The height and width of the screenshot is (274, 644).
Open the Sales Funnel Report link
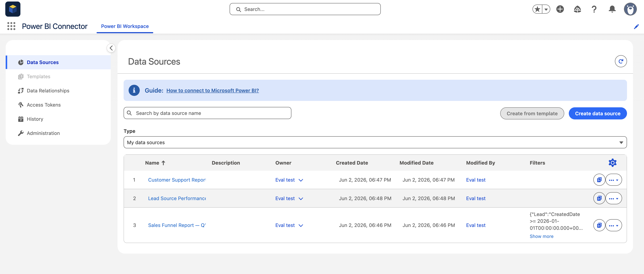(177, 225)
